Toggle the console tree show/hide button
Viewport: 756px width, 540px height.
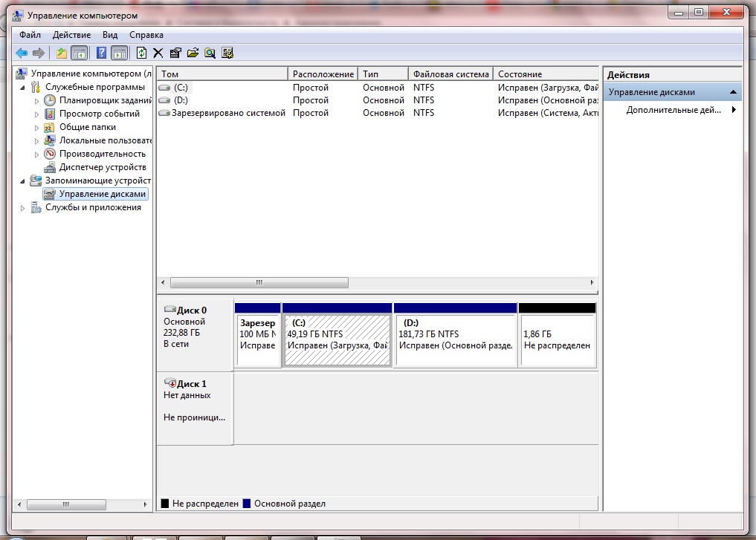79,53
